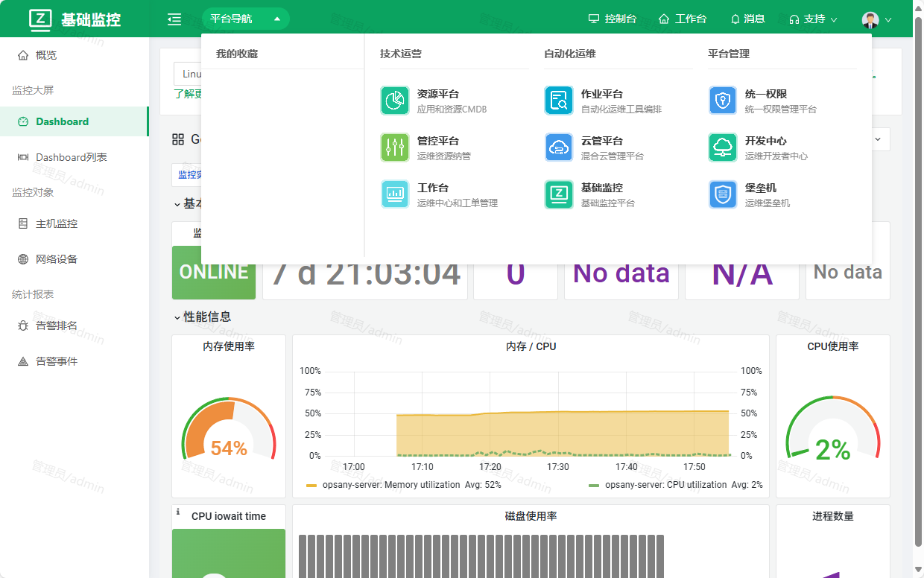Click the 我的收藏 heading
Viewport: 924px width, 578px height.
(x=237, y=54)
